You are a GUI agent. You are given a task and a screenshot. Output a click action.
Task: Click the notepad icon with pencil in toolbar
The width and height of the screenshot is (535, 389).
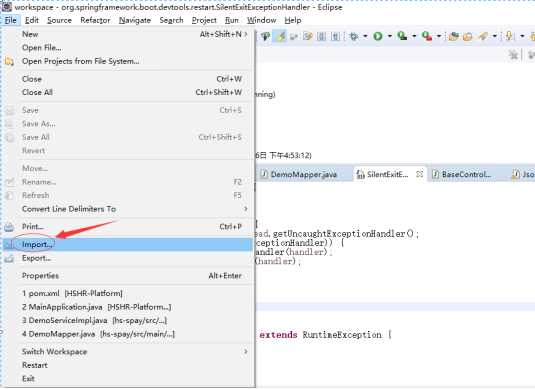[308, 36]
